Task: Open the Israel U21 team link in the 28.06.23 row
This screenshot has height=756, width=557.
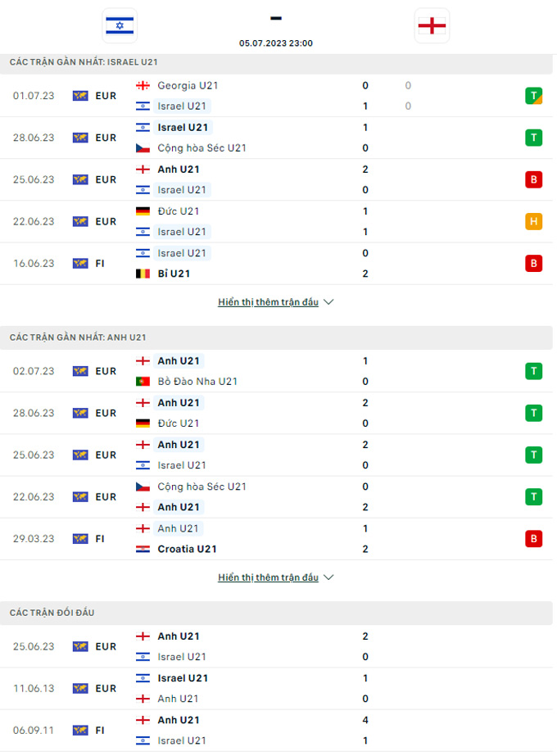Action: pos(183,128)
